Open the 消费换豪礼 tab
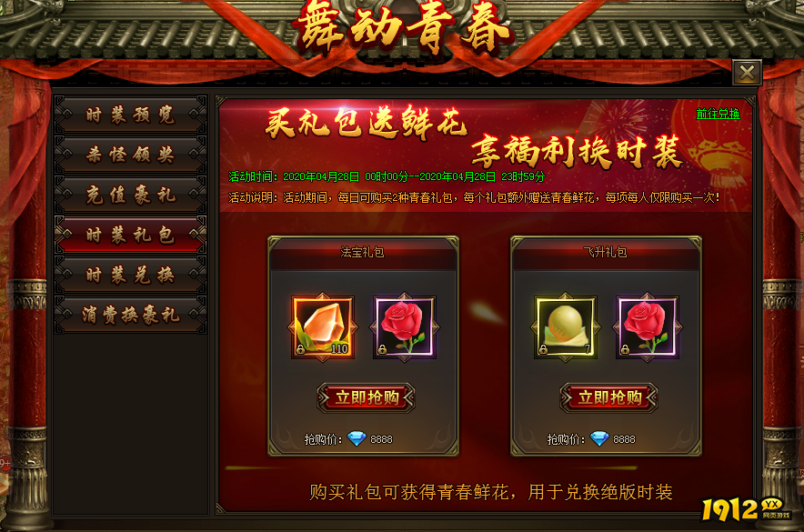Screen dimensions: 804x532 [x=130, y=314]
